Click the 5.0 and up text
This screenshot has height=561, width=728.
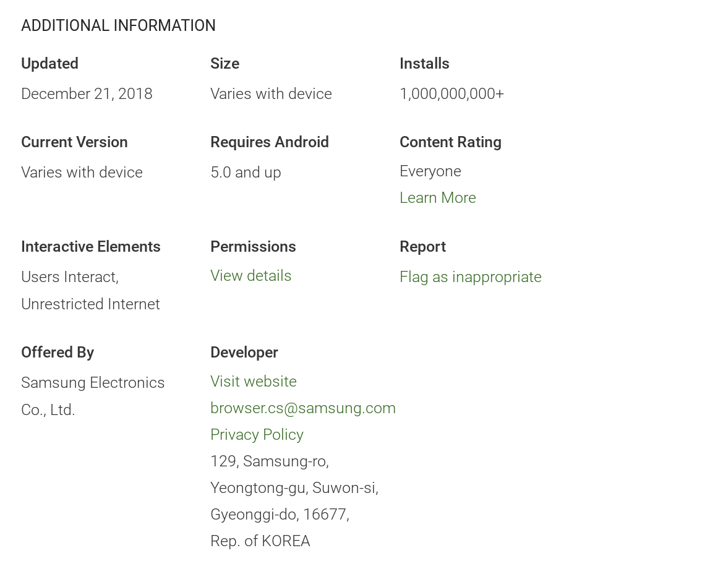[246, 173]
